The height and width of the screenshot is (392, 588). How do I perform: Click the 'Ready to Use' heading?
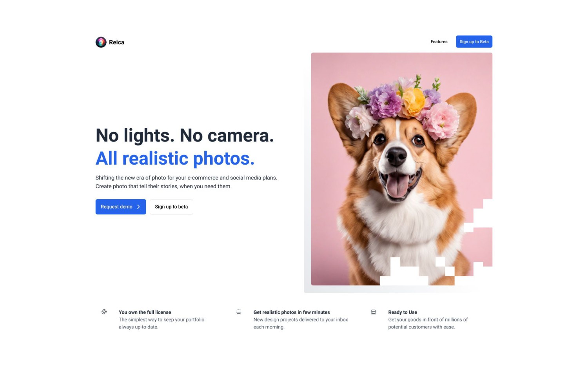(x=403, y=312)
